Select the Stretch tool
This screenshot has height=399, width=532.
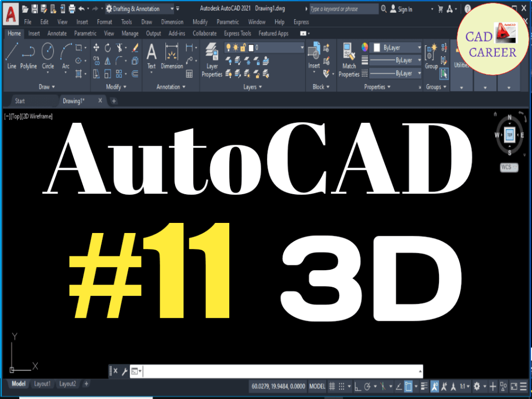click(96, 73)
